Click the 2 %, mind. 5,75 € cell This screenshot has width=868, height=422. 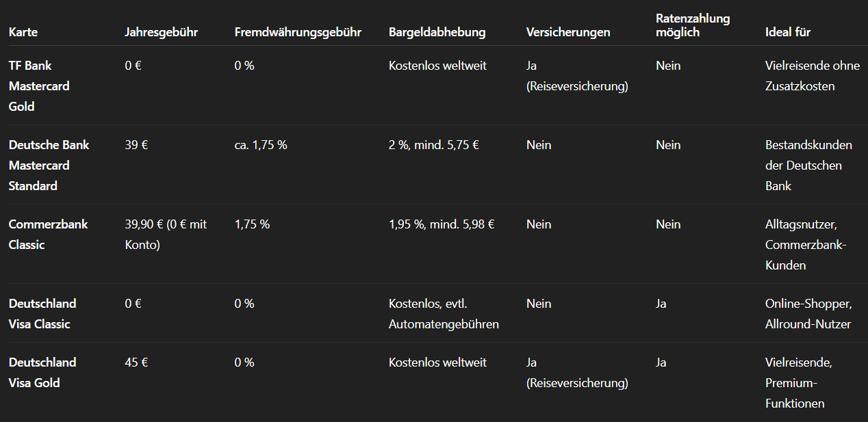(x=433, y=145)
